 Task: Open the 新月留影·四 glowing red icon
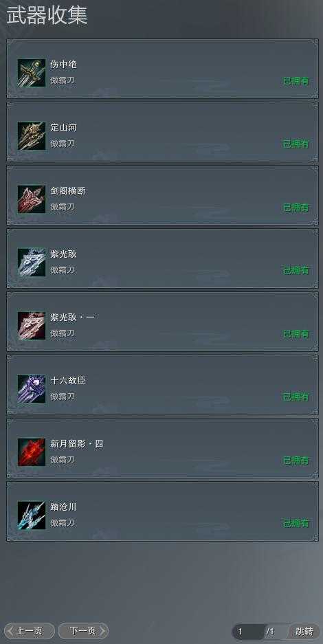(32, 452)
